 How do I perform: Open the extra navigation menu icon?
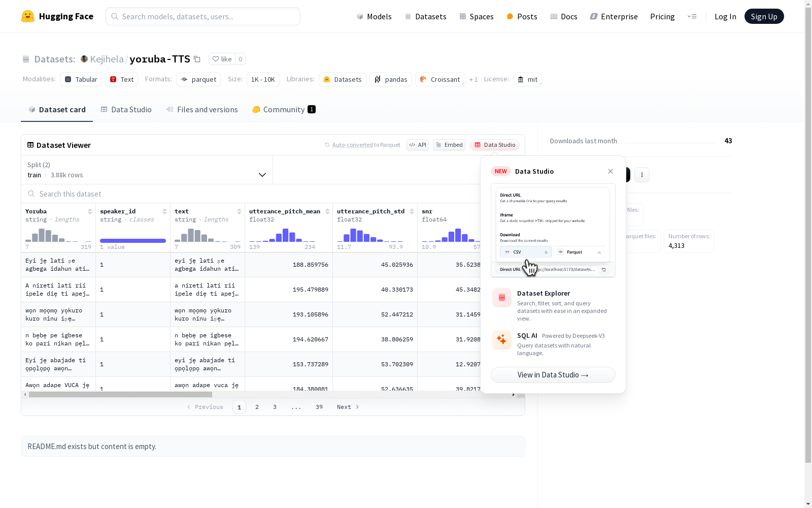pos(692,16)
